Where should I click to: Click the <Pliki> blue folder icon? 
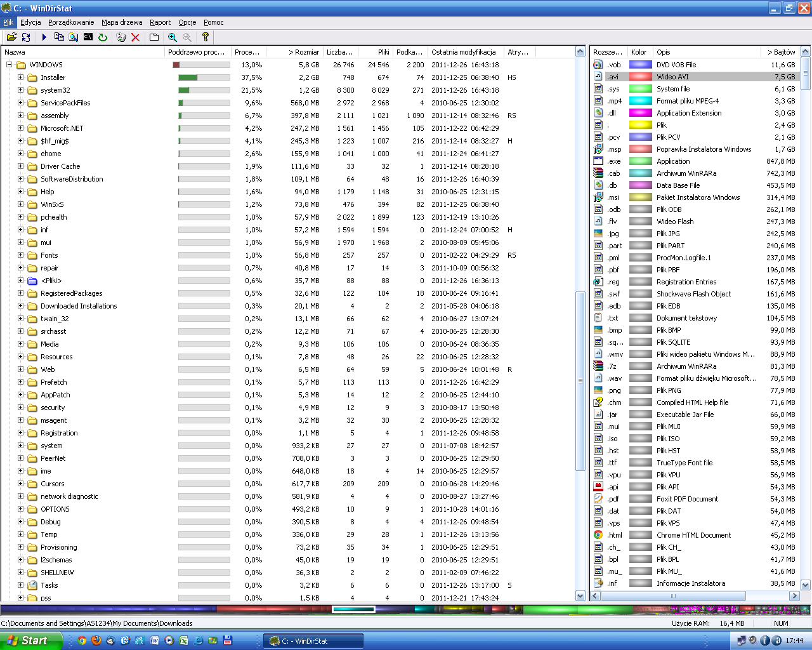[x=32, y=281]
